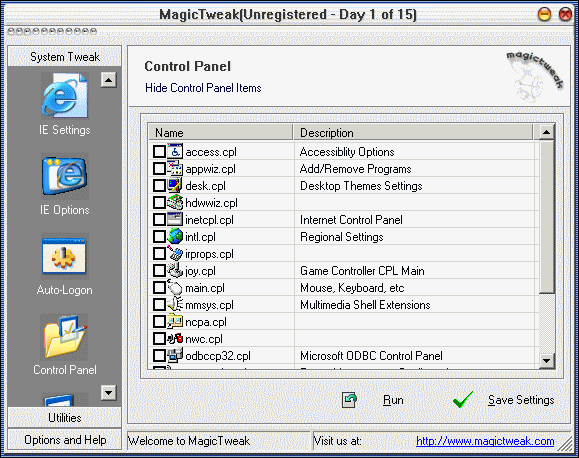Open the IE Settings icon in sidebar
579x458 pixels.
(65, 95)
